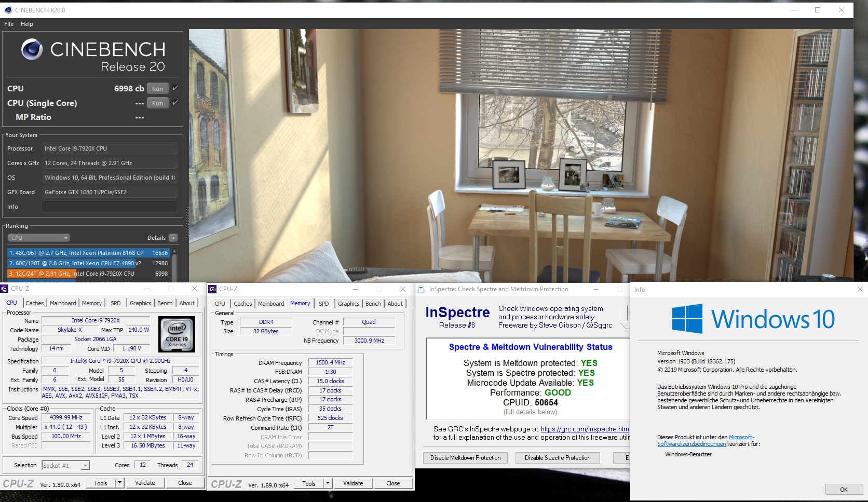
Task: Switch to Graphics tab in left CPU-Z window
Action: 141,303
